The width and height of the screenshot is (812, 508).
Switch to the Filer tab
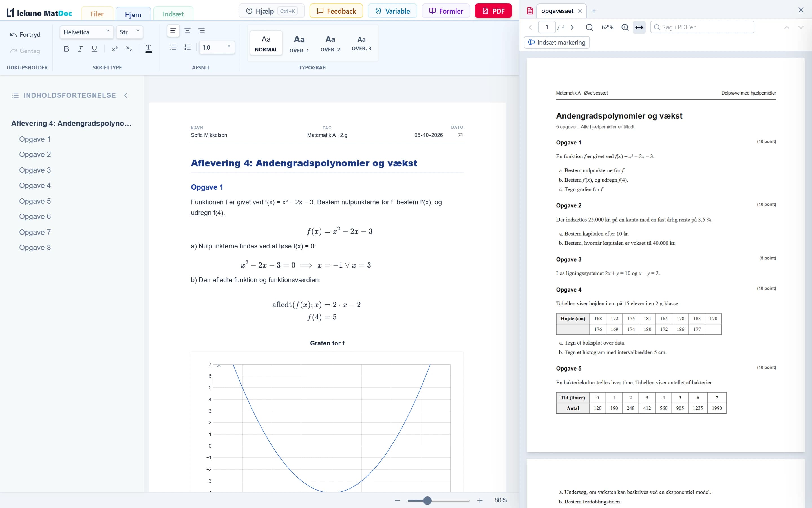(x=97, y=14)
